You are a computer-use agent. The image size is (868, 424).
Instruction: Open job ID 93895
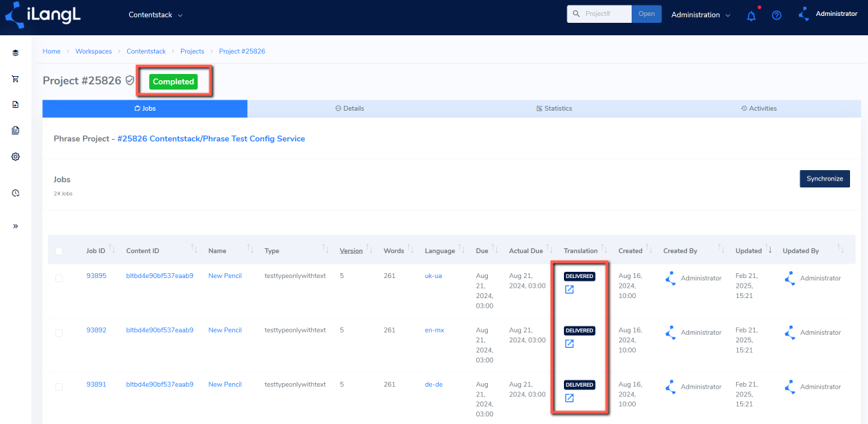[96, 275]
